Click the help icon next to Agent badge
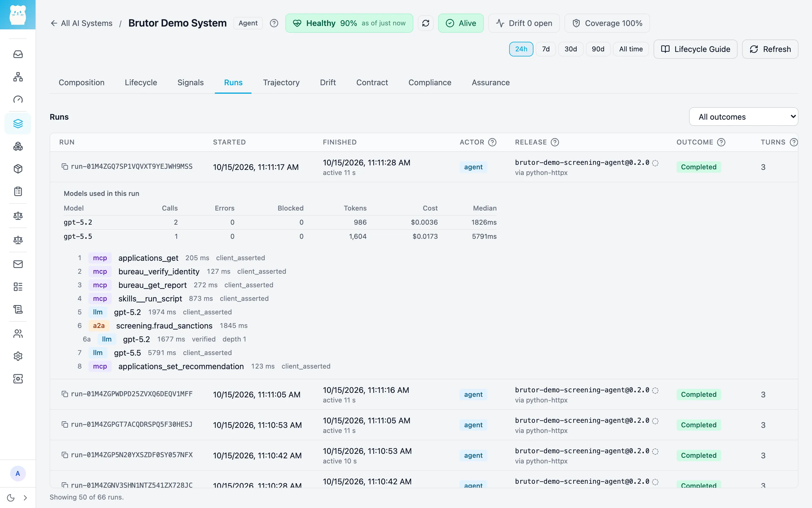The image size is (812, 508). pyautogui.click(x=274, y=23)
